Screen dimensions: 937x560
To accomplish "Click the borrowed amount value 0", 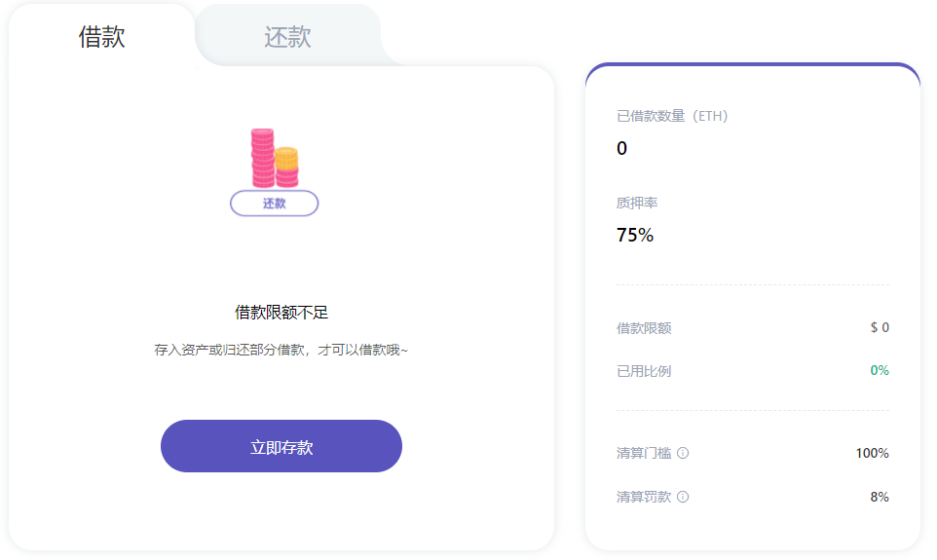I will (x=622, y=148).
